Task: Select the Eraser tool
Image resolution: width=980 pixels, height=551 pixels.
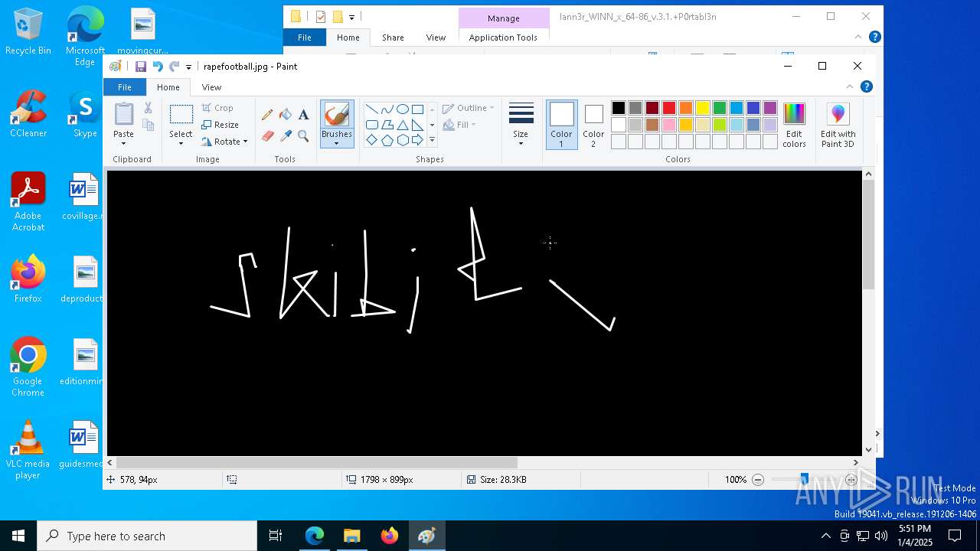Action: click(x=267, y=136)
